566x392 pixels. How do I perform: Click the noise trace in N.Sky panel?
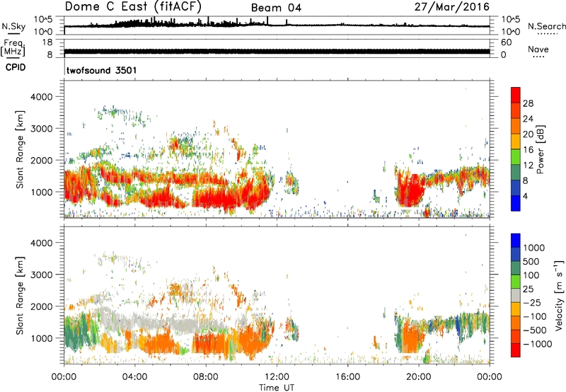(x=277, y=25)
